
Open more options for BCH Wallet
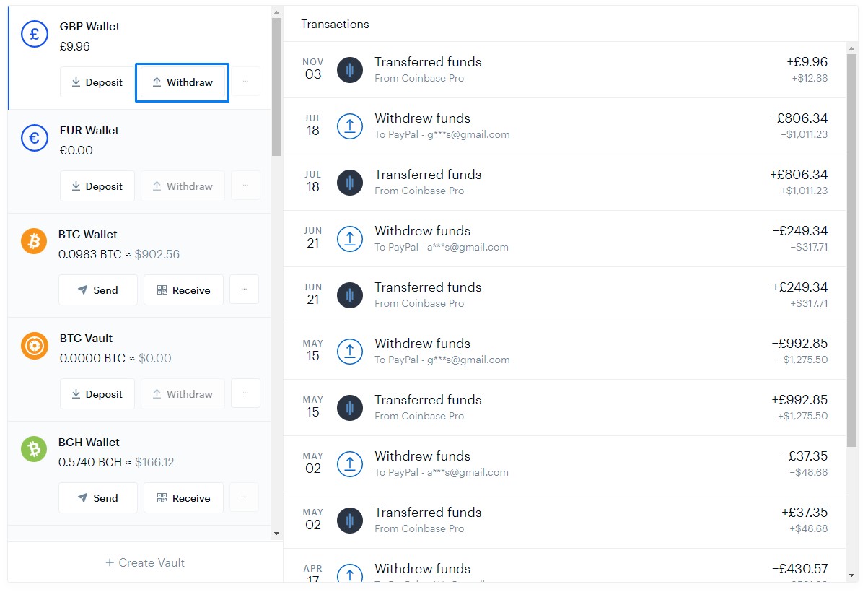point(244,498)
